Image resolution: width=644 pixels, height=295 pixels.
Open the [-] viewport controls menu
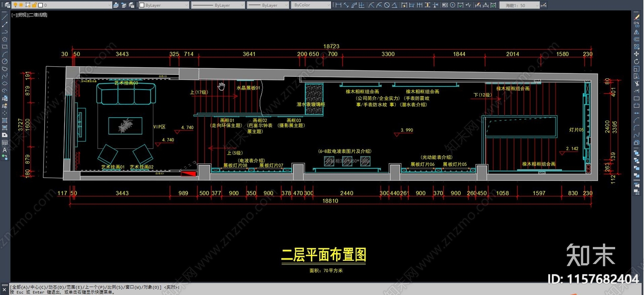click(14, 15)
